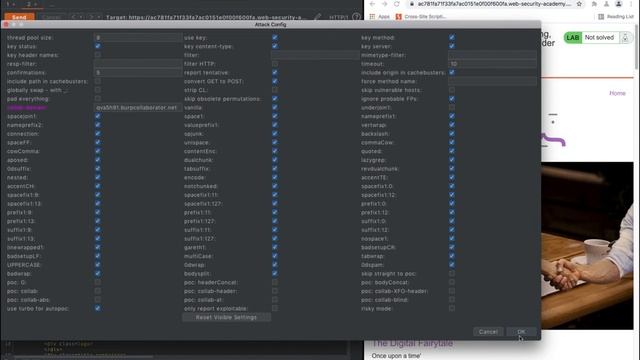Uncheck the use key option
The image size is (640, 360).
click(x=275, y=38)
